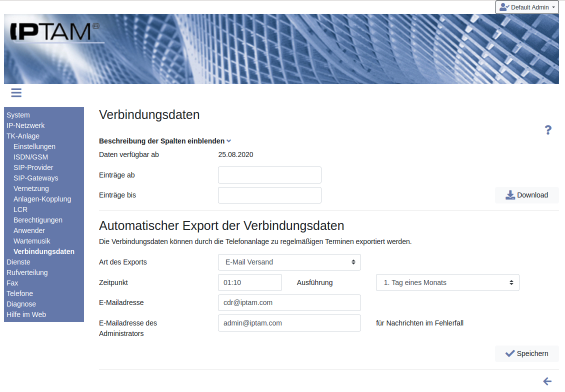This screenshot has width=565, height=392.
Task: Focus the Zeitpunkt time field
Action: (x=249, y=282)
